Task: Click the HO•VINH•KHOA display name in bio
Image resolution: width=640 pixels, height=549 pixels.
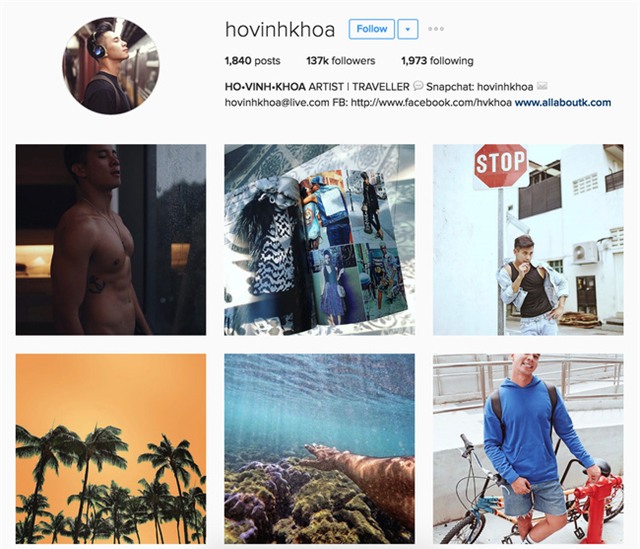Action: 265,87
